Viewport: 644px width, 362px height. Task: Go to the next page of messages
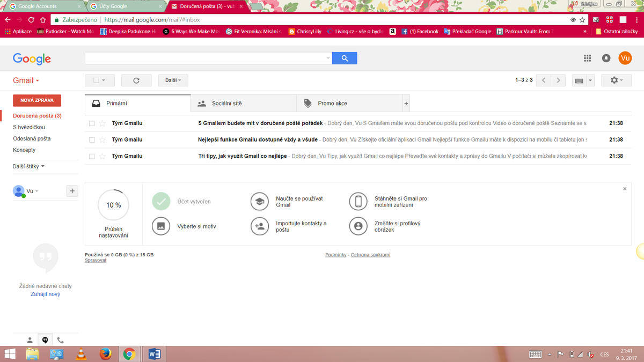[x=558, y=80]
